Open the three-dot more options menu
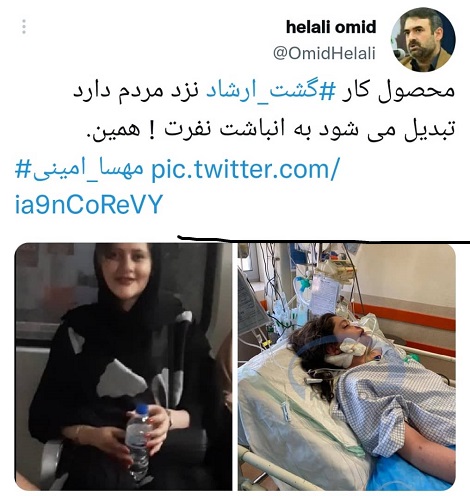 (x=24, y=27)
